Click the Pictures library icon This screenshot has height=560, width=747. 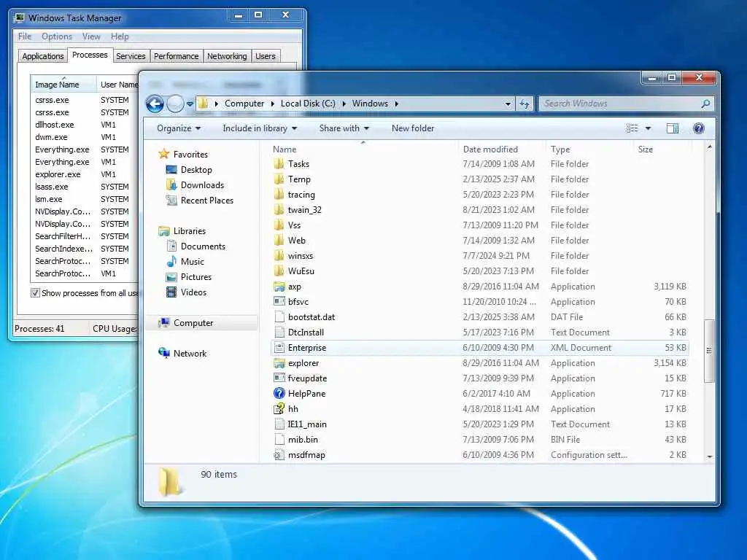point(171,277)
